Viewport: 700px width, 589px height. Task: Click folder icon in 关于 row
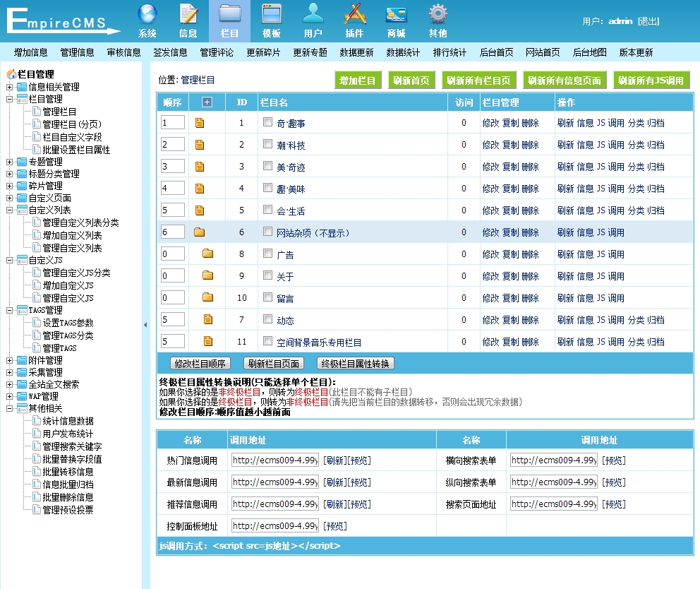(207, 275)
